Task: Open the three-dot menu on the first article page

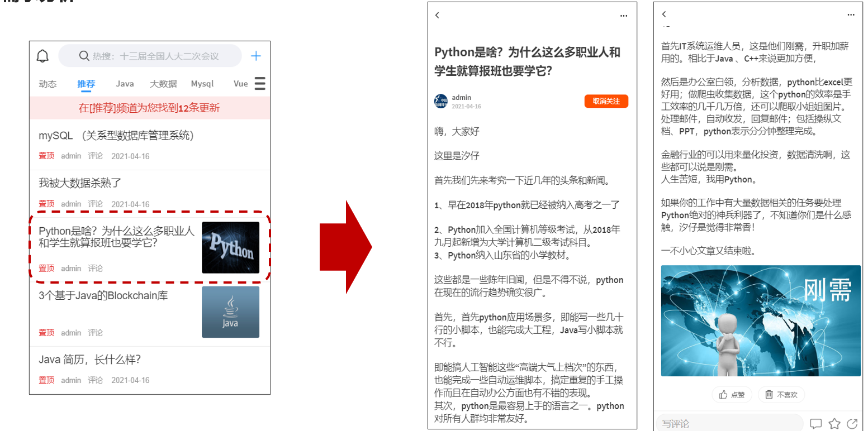Action: (624, 16)
